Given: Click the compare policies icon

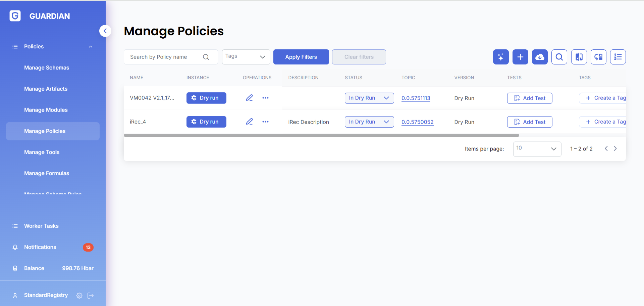Looking at the screenshot, I should pyautogui.click(x=579, y=57).
